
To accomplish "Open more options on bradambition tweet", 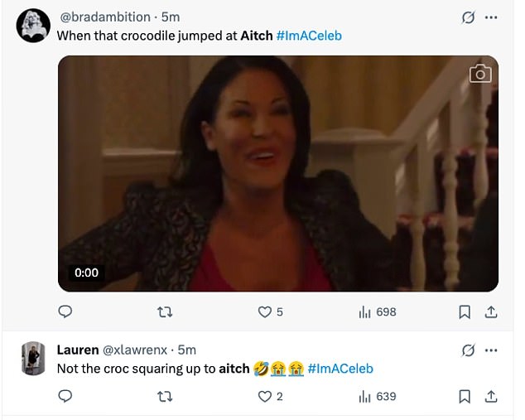I will [x=491, y=17].
